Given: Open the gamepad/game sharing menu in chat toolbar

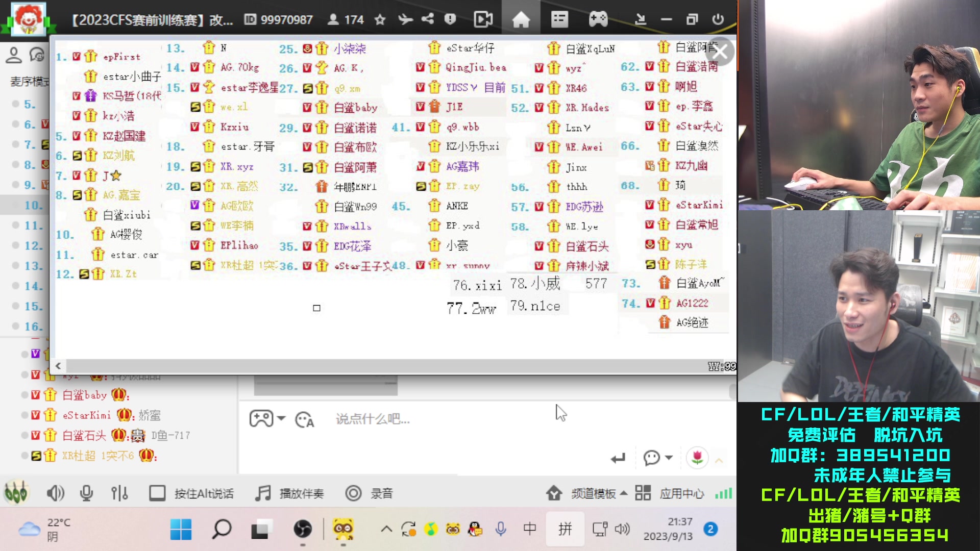Looking at the screenshot, I should click(262, 418).
